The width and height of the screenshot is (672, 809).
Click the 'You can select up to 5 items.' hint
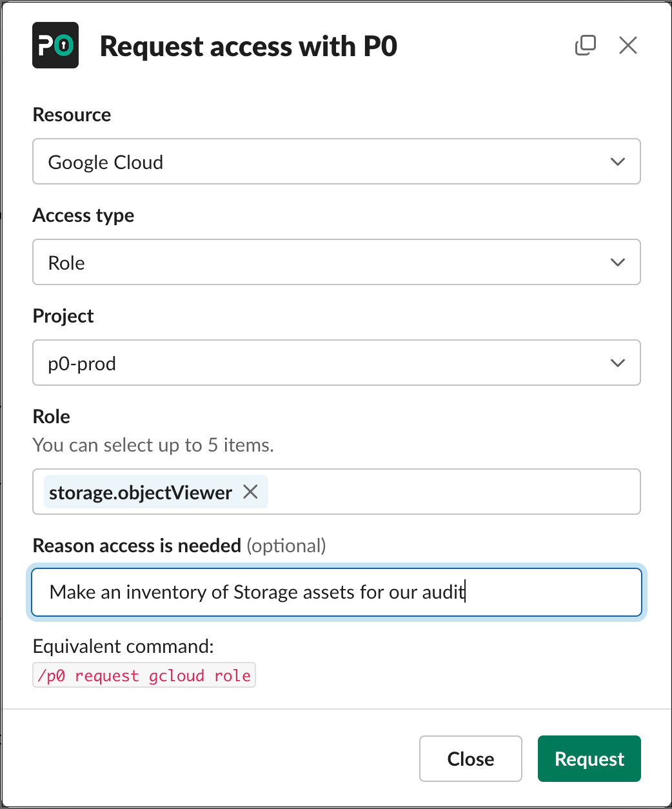153,445
